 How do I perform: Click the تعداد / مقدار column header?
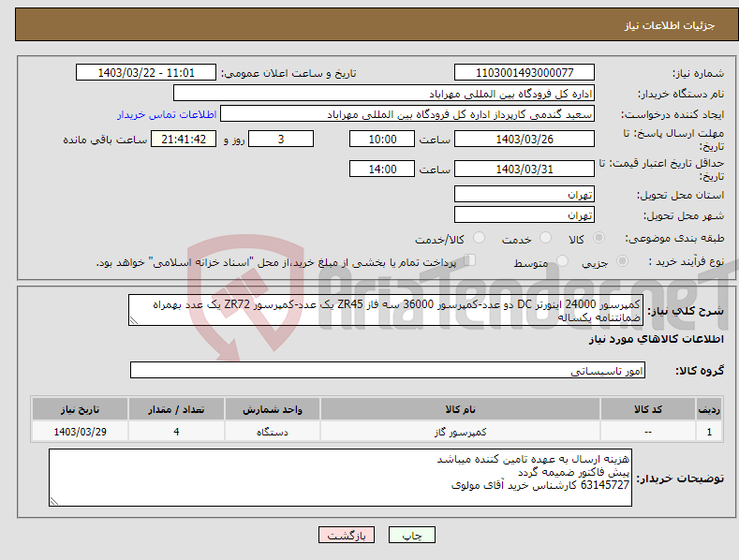176,409
